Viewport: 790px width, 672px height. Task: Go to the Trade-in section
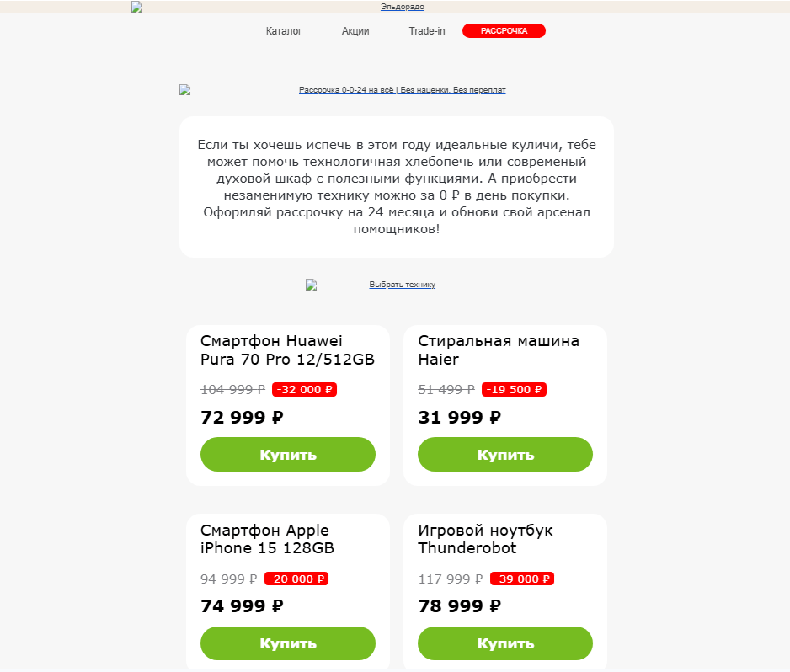click(427, 31)
